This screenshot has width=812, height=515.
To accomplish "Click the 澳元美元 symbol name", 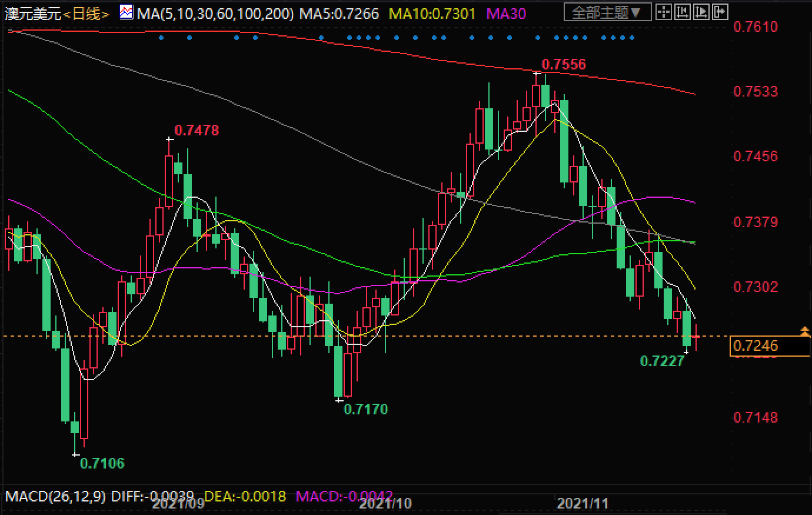I will coord(33,14).
